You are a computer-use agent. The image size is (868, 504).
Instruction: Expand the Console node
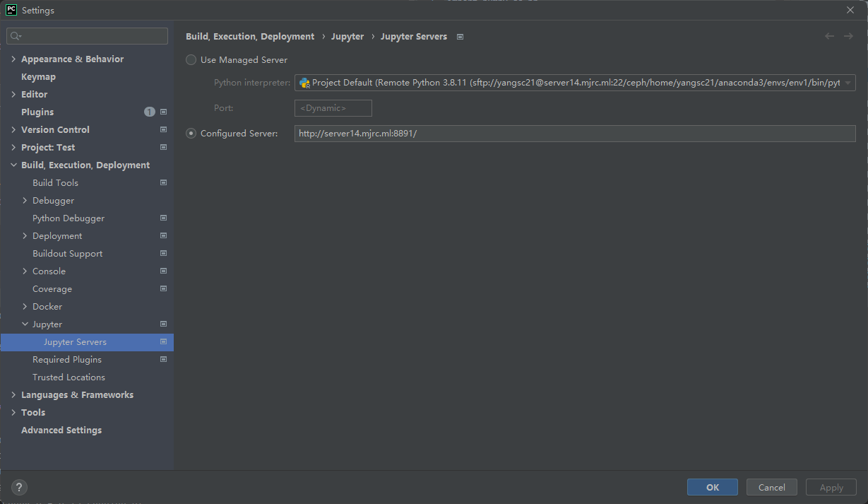(25, 271)
